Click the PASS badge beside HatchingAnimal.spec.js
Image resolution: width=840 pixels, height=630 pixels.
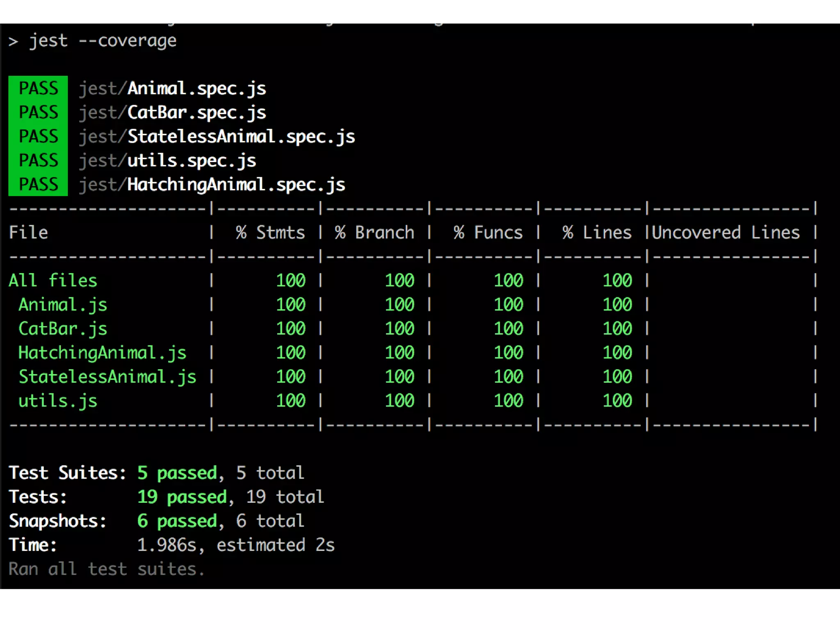[x=38, y=184]
